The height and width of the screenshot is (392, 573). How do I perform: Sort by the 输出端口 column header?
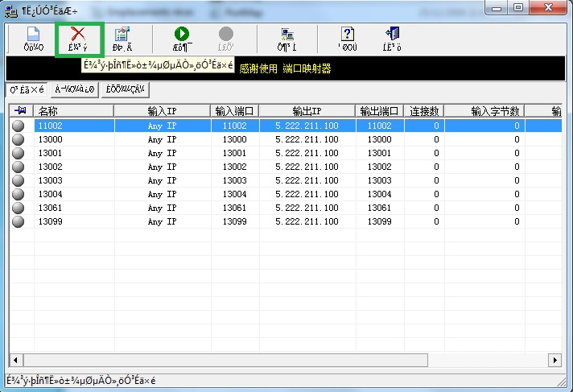click(x=379, y=111)
